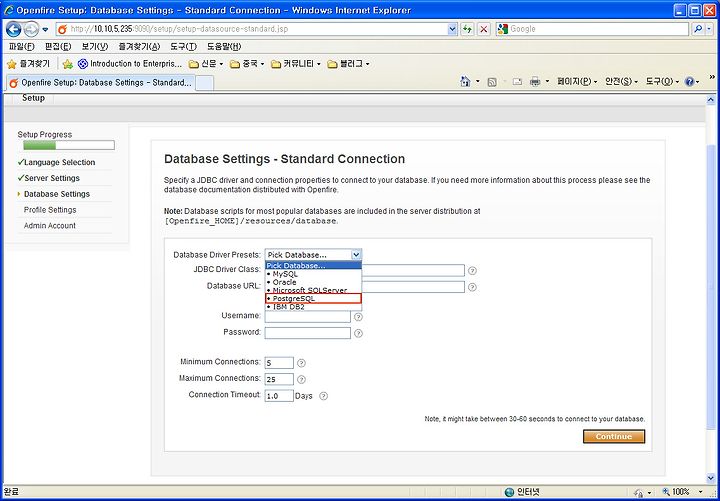Open the 편집(E) menu
The image size is (720, 501).
pos(58,46)
